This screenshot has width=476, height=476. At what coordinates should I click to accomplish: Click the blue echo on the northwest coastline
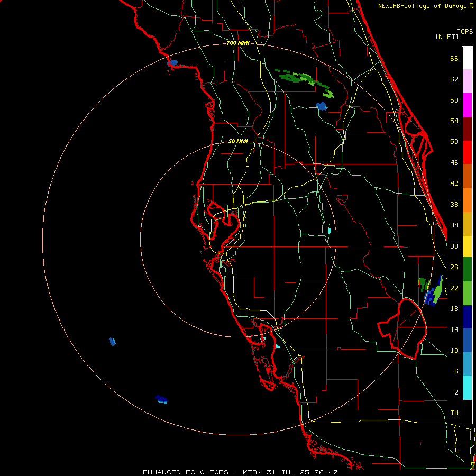point(172,63)
